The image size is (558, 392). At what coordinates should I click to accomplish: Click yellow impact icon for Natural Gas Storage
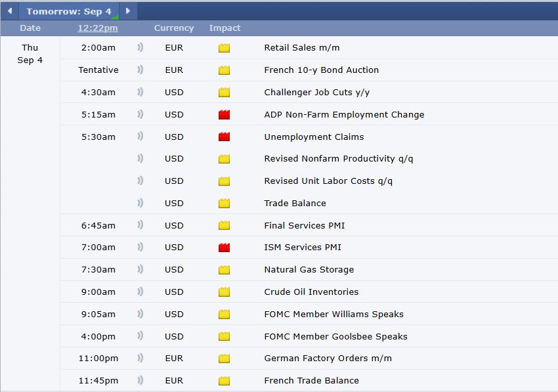point(225,269)
